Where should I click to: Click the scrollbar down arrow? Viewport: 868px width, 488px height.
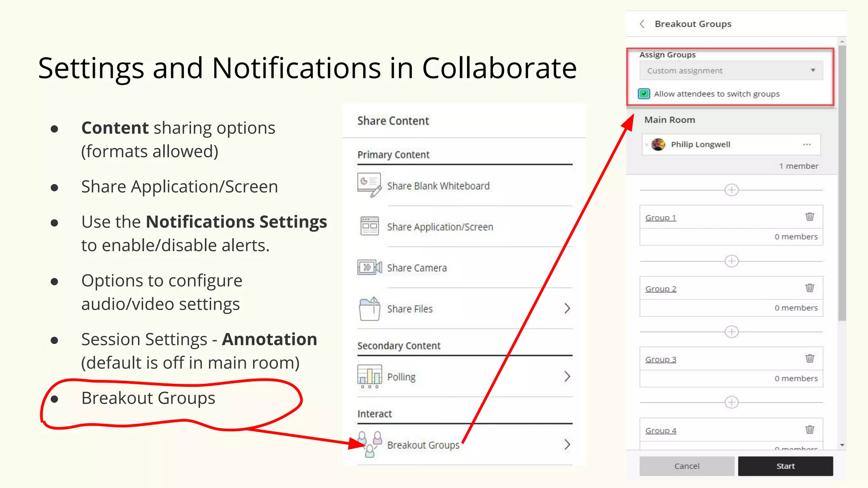tap(842, 445)
